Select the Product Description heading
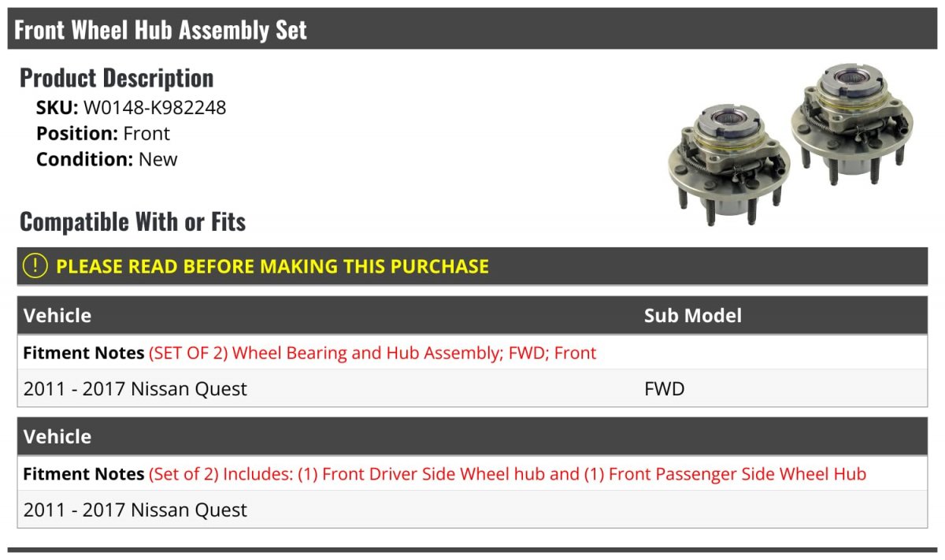This screenshot has height=560, width=945. click(x=117, y=78)
